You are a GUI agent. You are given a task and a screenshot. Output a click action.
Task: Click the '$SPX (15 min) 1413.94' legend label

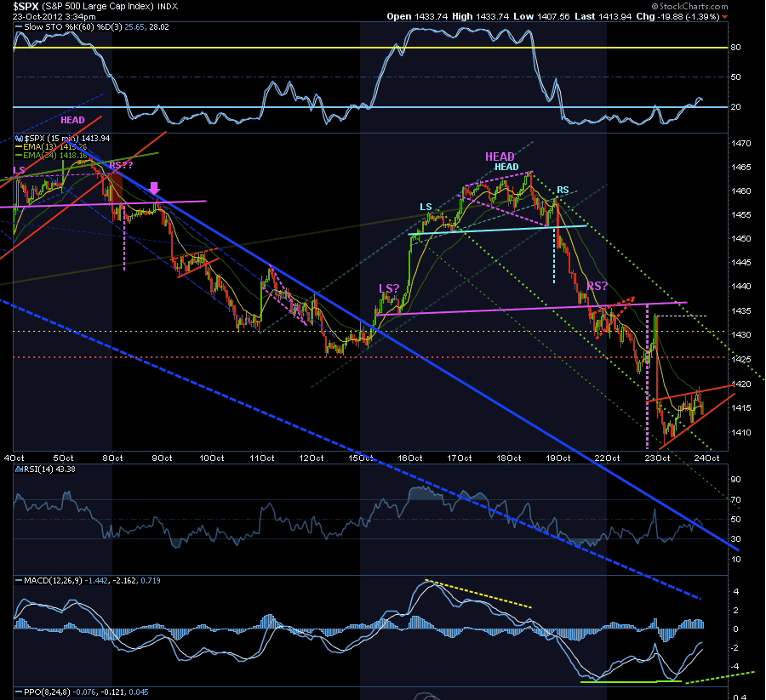click(x=67, y=138)
